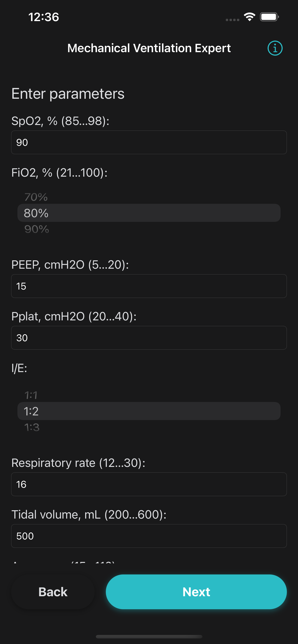
Task: Tap the Wi-Fi status icon
Action: pyautogui.click(x=249, y=17)
